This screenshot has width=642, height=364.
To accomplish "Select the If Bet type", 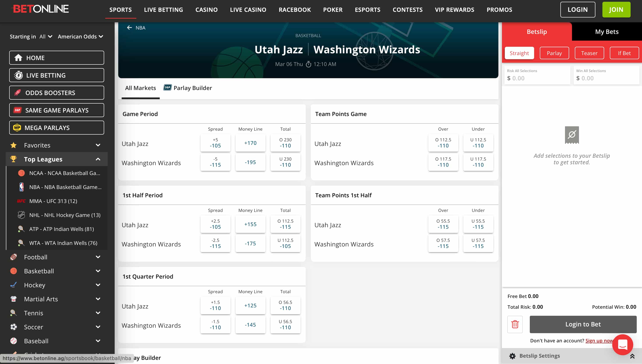I will 624,53.
